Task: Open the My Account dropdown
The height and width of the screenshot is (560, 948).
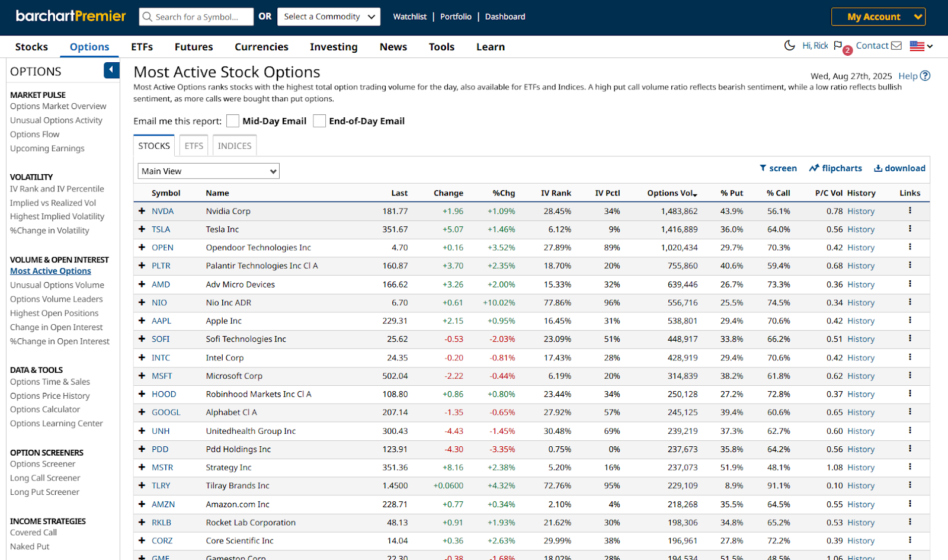Action: point(878,17)
